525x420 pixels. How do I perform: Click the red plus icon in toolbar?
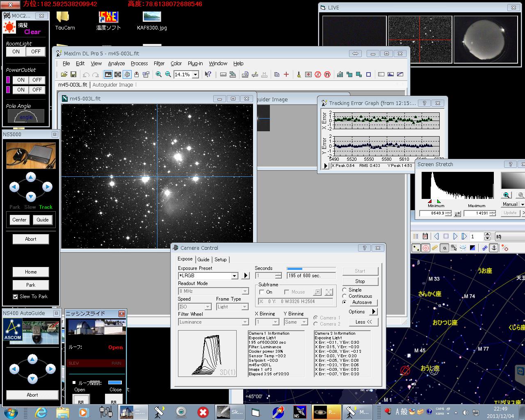(x=286, y=74)
